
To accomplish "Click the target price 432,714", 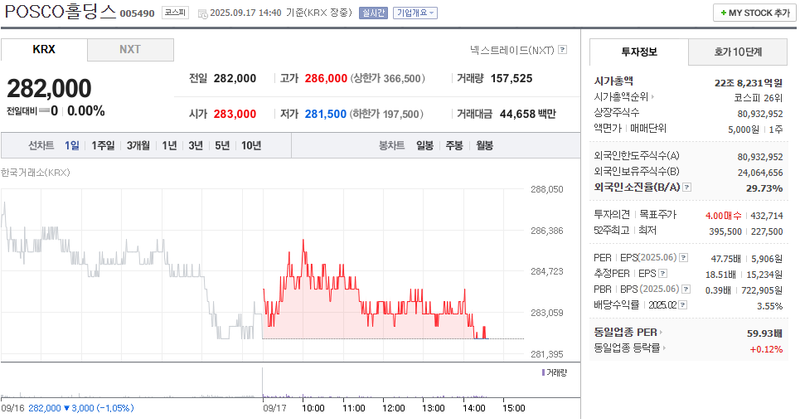I will (767, 215).
